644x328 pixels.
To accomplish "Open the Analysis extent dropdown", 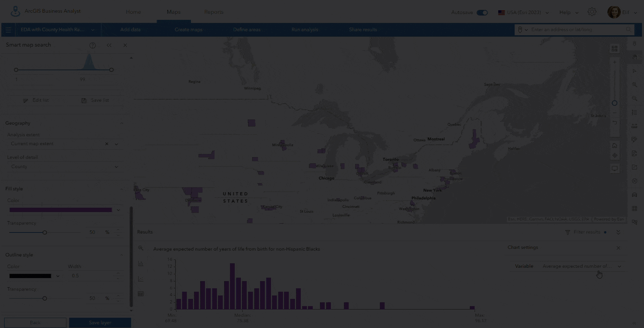I will (x=116, y=144).
